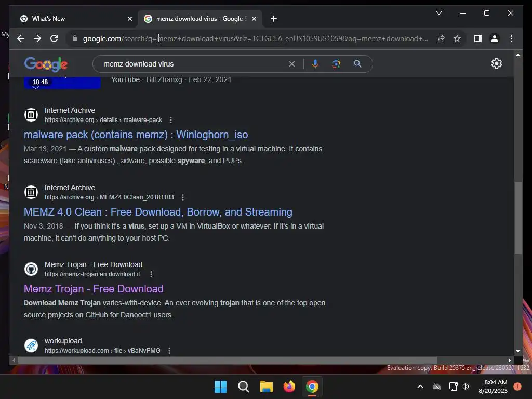Open Google quick settings gear

tap(496, 63)
